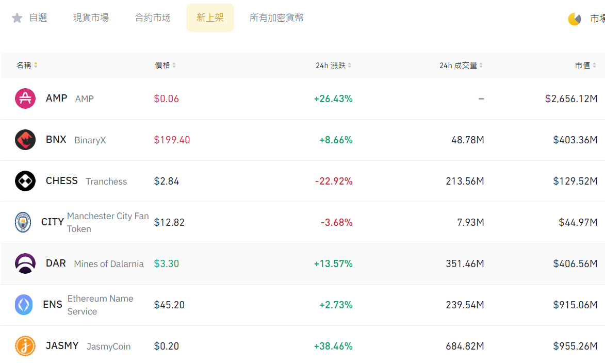
Task: Click the -22.92% CHESS change
Action: click(334, 181)
